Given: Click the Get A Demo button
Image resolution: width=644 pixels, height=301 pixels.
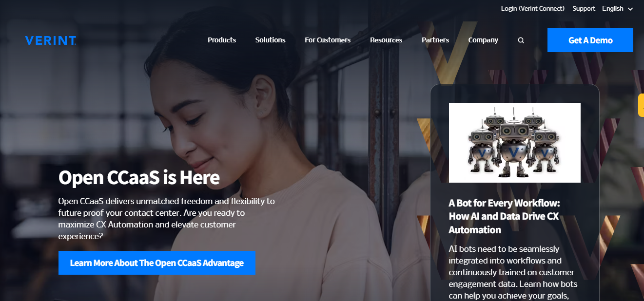Looking at the screenshot, I should coord(590,40).
